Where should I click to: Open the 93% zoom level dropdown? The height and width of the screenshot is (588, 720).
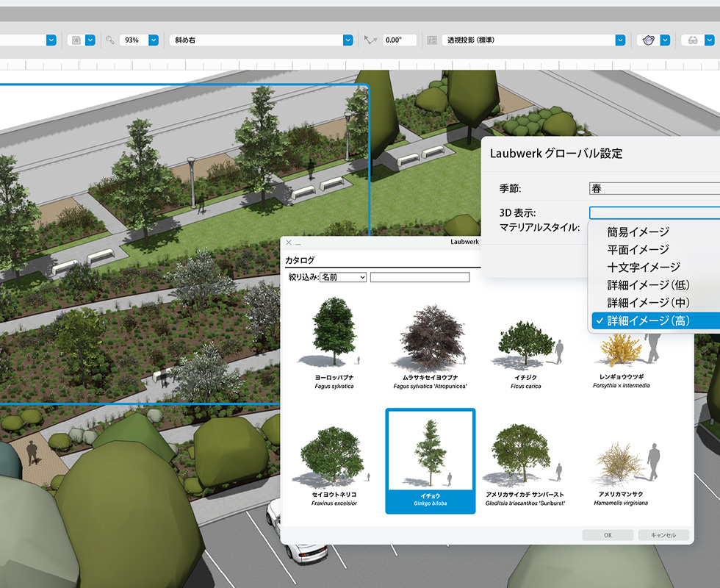coord(154,40)
